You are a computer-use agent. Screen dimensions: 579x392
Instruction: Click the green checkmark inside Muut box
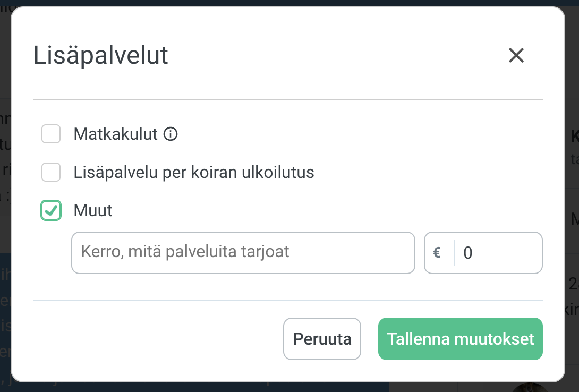[51, 210]
